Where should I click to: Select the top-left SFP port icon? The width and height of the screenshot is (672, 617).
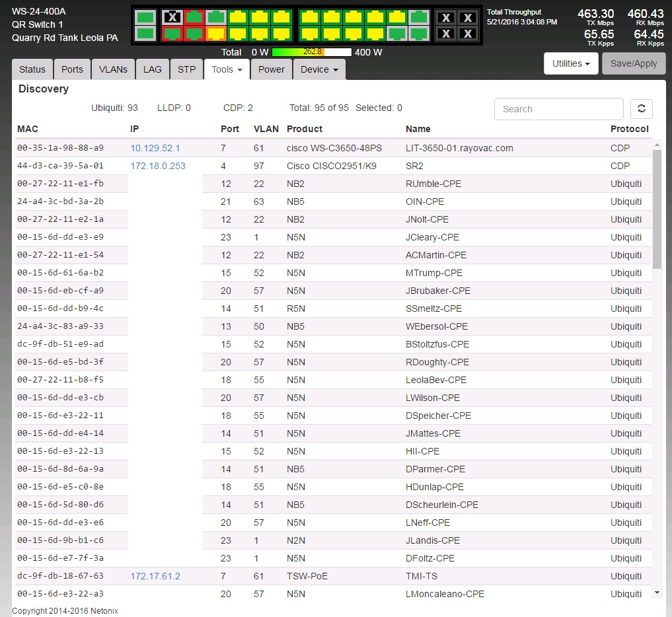click(x=447, y=18)
